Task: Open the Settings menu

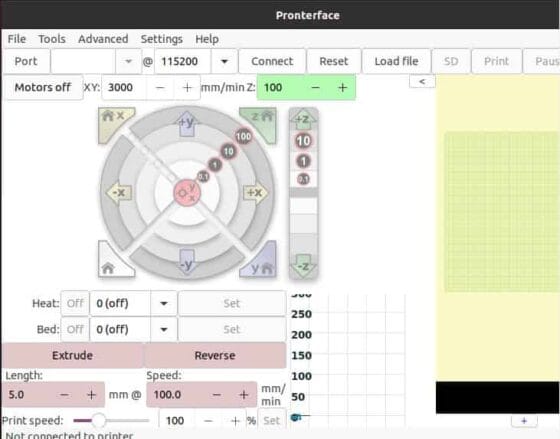Action: [162, 39]
